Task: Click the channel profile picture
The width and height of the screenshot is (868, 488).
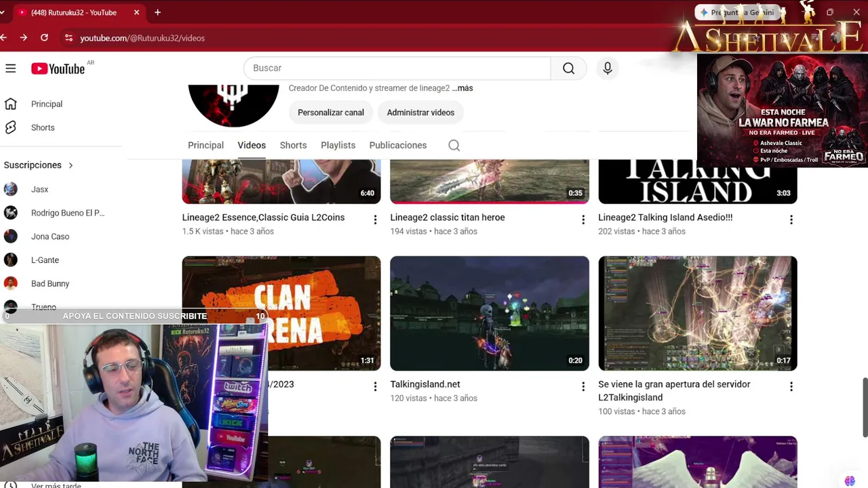Action: tap(233, 105)
